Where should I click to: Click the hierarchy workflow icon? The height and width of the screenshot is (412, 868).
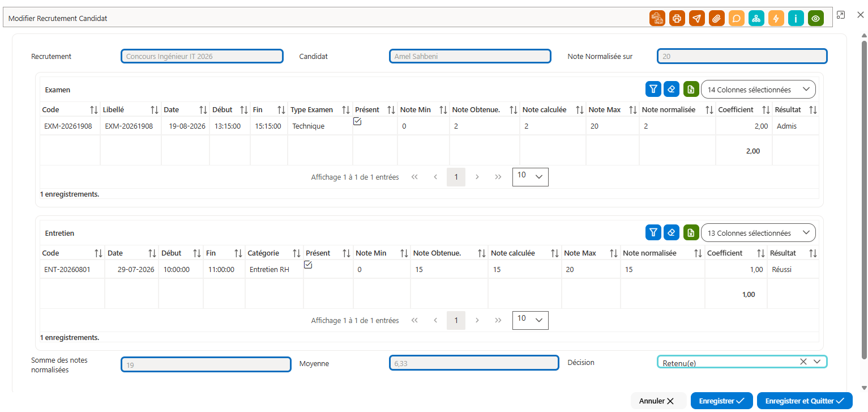coord(756,18)
